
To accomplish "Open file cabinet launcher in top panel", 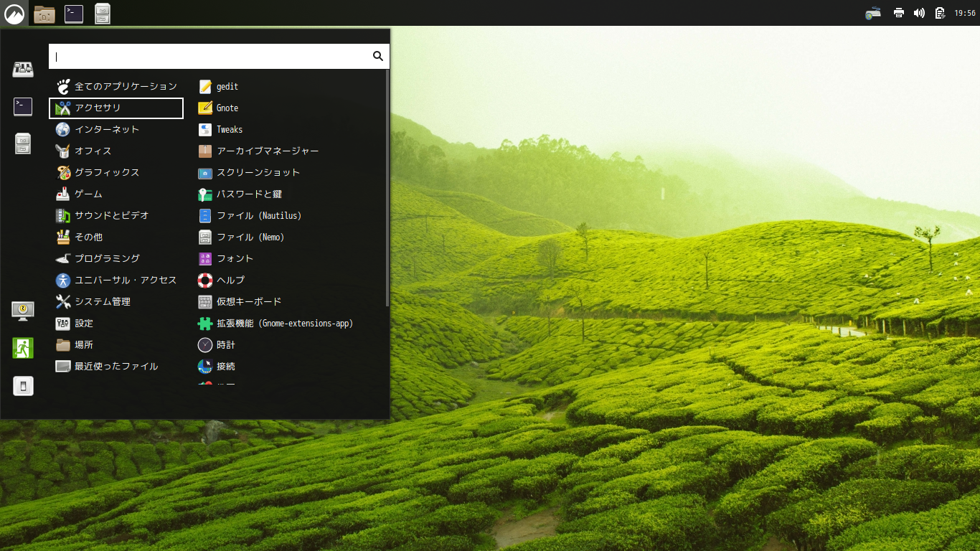I will pyautogui.click(x=103, y=14).
